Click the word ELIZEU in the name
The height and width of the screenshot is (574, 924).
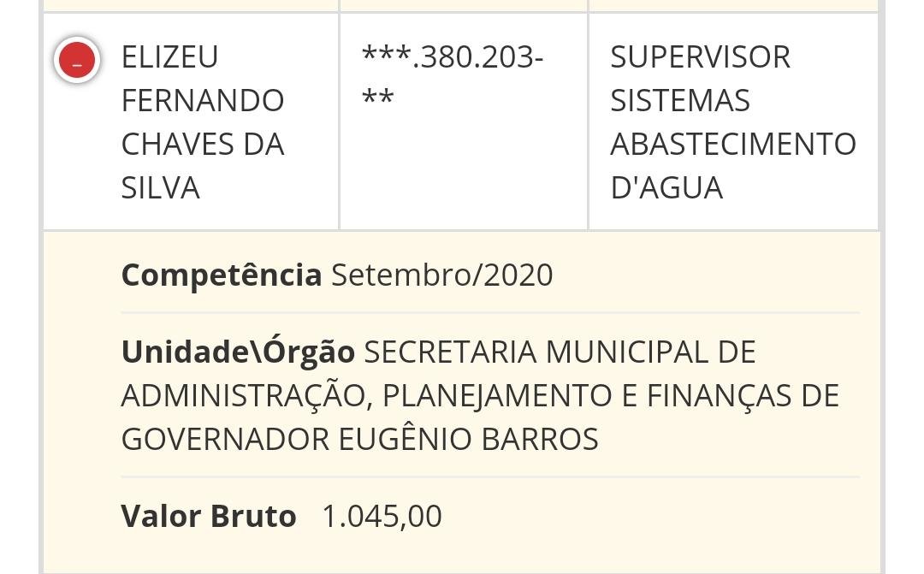(x=169, y=57)
